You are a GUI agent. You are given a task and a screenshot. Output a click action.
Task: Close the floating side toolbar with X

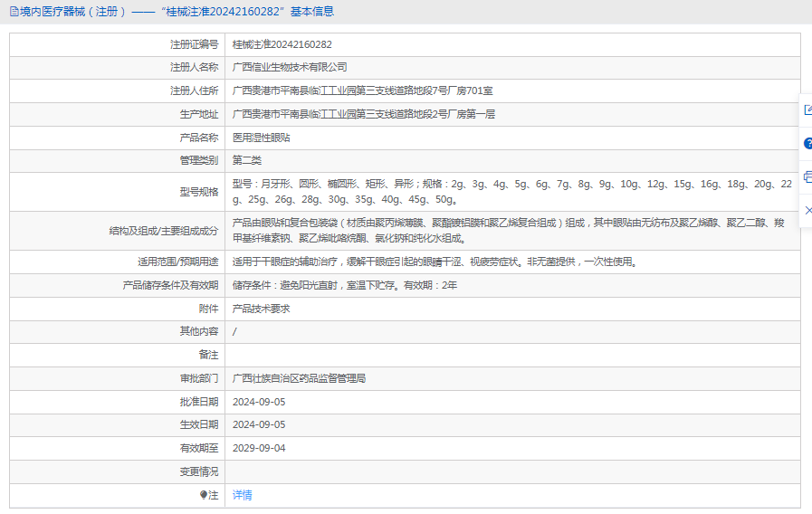pos(807,210)
